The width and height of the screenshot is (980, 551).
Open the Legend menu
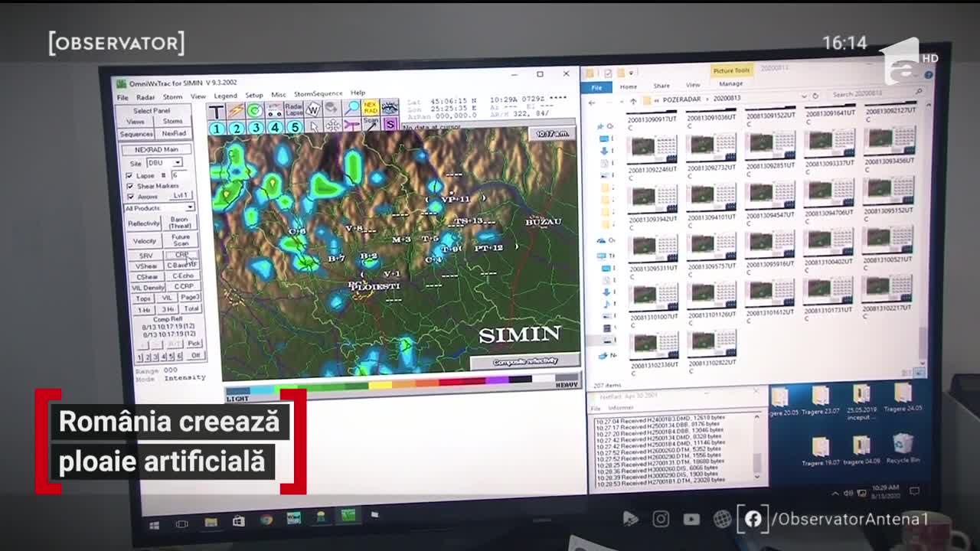(225, 96)
